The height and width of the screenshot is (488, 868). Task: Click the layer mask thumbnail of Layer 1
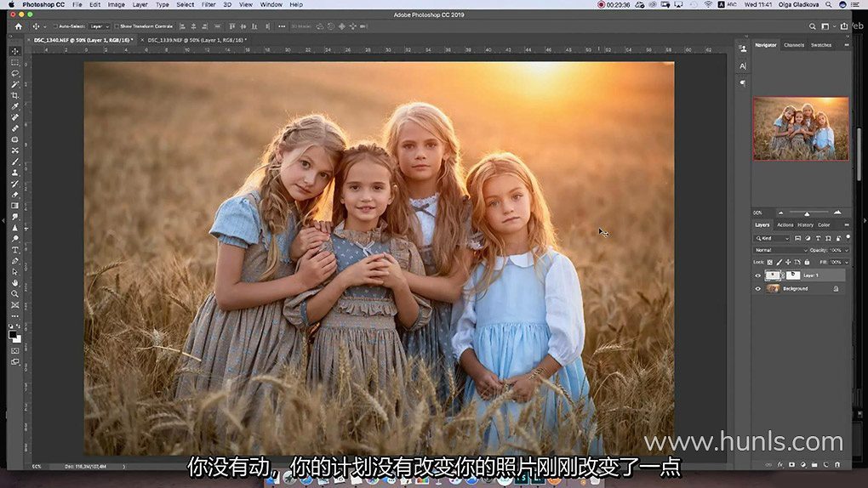pos(793,275)
